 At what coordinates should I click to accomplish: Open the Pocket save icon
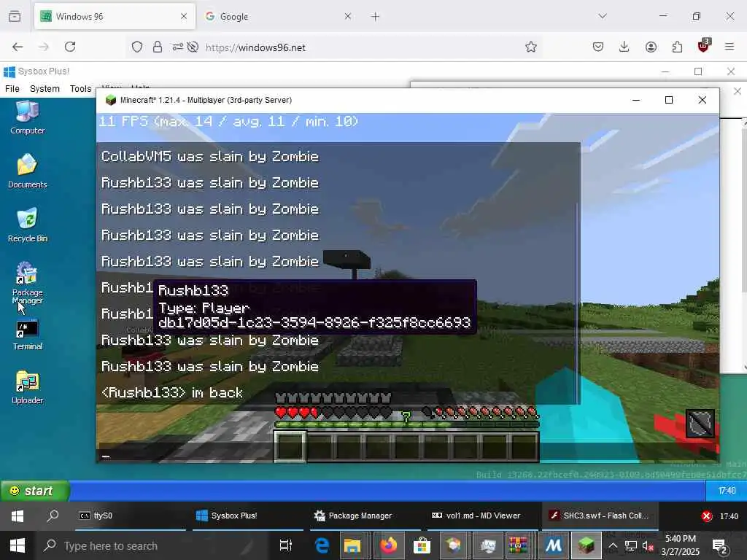[x=598, y=47]
